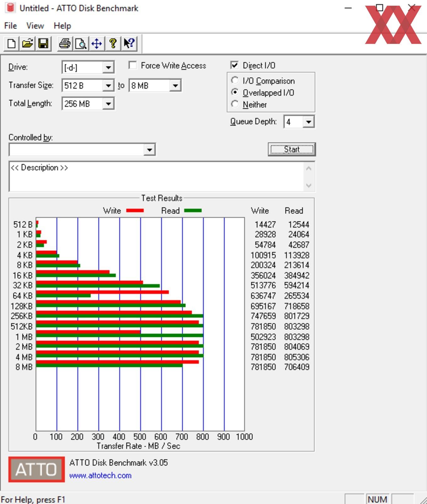Click the 64 KB read value 265534

click(297, 296)
